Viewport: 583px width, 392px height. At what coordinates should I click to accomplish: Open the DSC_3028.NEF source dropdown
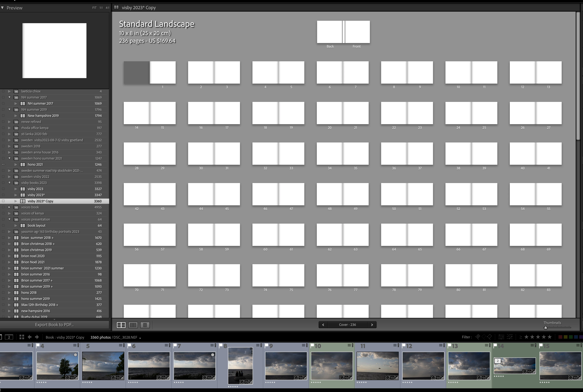click(x=140, y=338)
